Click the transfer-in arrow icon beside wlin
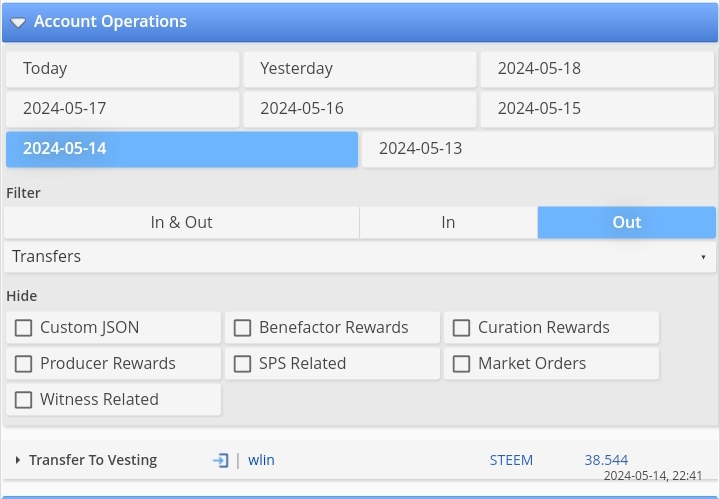Screen dimensions: 720x499 coord(220,460)
